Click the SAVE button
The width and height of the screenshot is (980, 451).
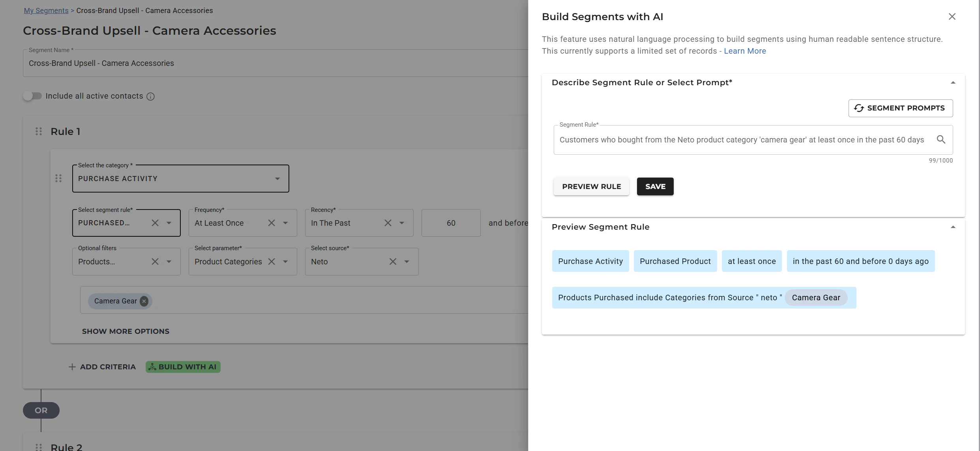655,186
